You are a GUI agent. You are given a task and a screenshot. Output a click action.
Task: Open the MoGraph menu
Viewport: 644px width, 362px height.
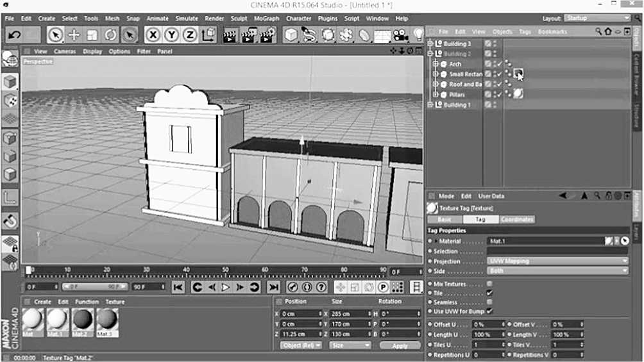[x=266, y=19]
